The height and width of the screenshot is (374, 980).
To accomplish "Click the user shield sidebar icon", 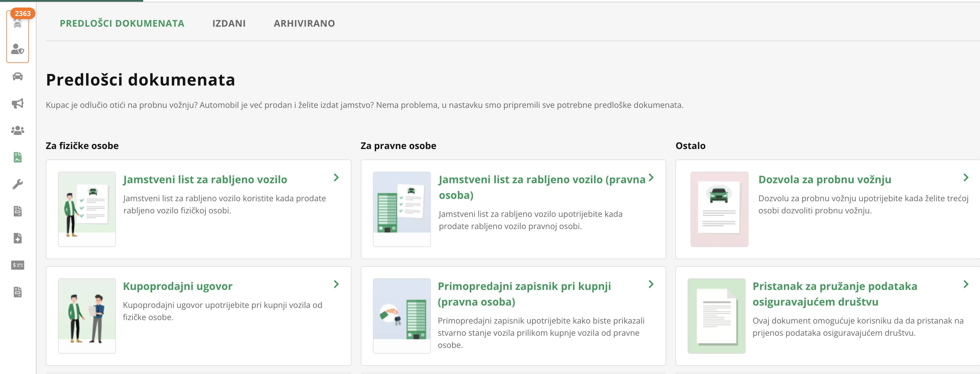I will pos(17,49).
